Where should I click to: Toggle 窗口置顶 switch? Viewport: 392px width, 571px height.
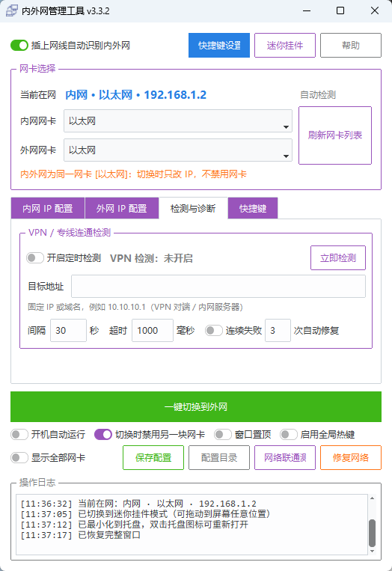tap(223, 435)
